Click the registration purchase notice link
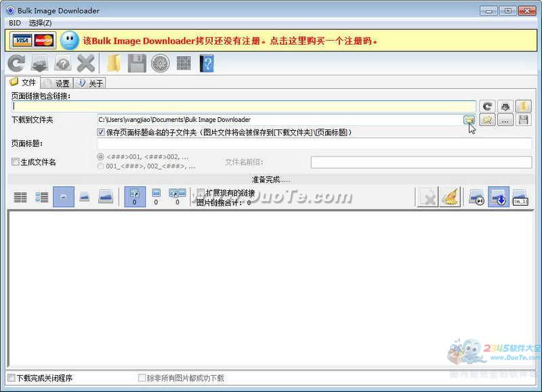This screenshot has height=392, width=542. (x=230, y=41)
